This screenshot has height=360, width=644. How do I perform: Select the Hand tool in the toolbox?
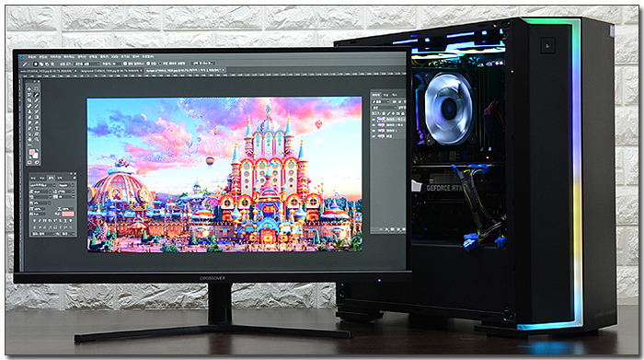coord(30,139)
